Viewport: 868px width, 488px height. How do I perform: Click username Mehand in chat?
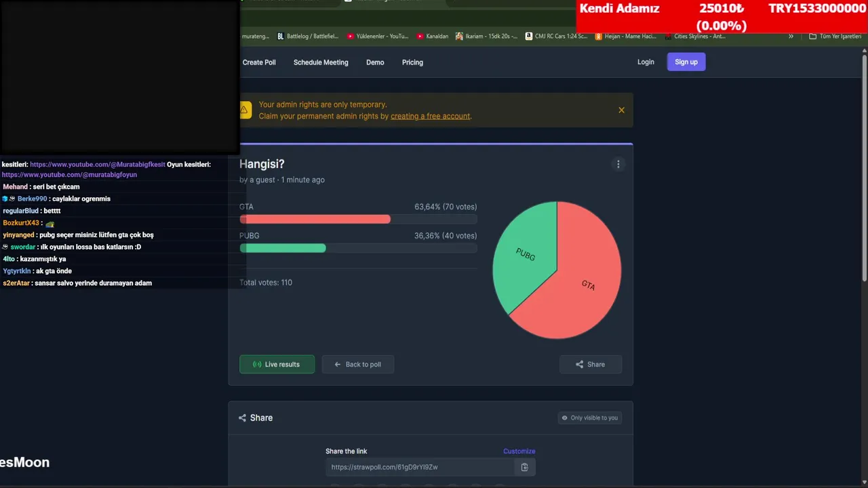pos(16,187)
